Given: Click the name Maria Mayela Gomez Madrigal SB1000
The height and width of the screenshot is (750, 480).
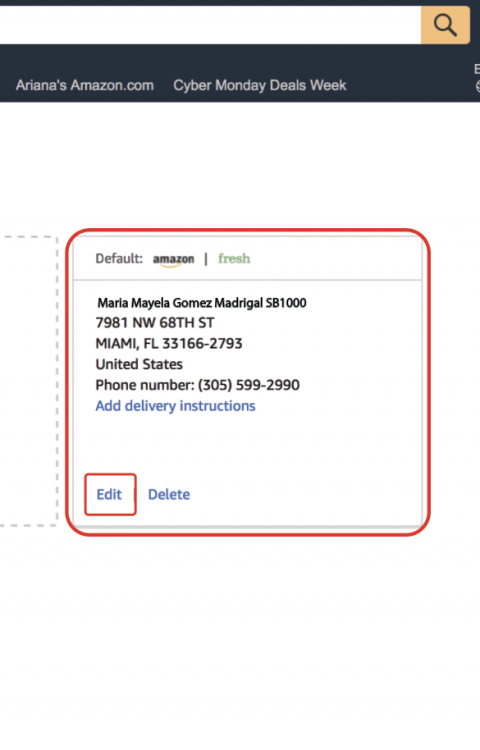Looking at the screenshot, I should (202, 303).
